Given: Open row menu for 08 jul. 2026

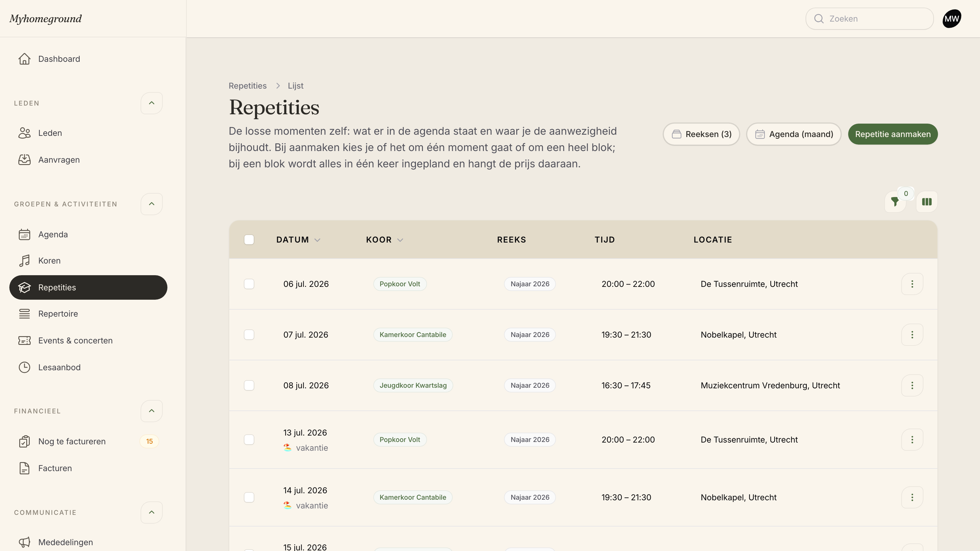Looking at the screenshot, I should (x=912, y=385).
